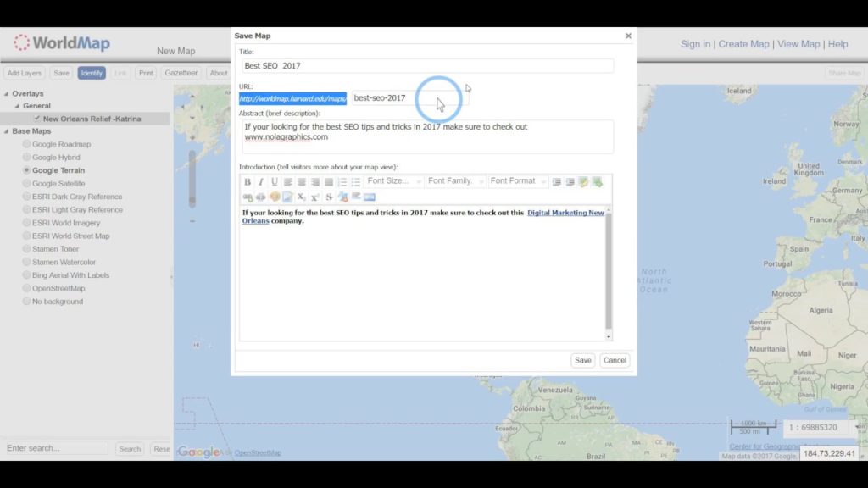Image resolution: width=868 pixels, height=488 pixels.
Task: Collapse the Overlays tree node
Action: (7, 93)
